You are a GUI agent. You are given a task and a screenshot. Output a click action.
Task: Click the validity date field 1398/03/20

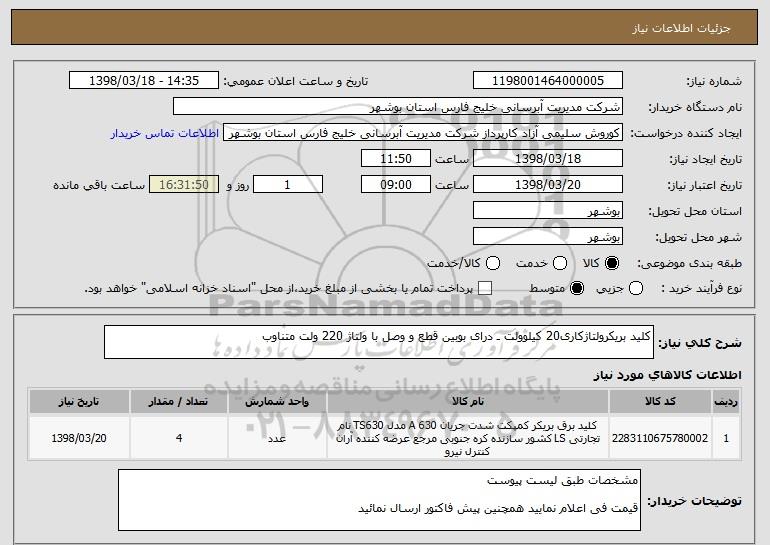click(548, 185)
